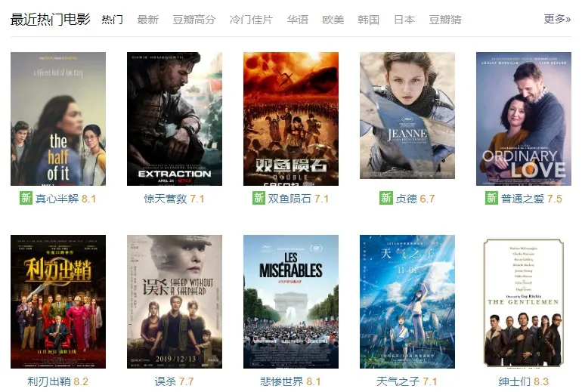The width and height of the screenshot is (582, 392).
Task: Open the Extraction movie poster
Action: point(175,119)
